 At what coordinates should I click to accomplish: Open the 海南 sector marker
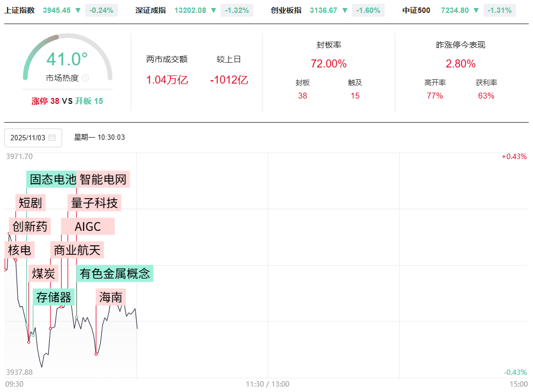tap(111, 297)
